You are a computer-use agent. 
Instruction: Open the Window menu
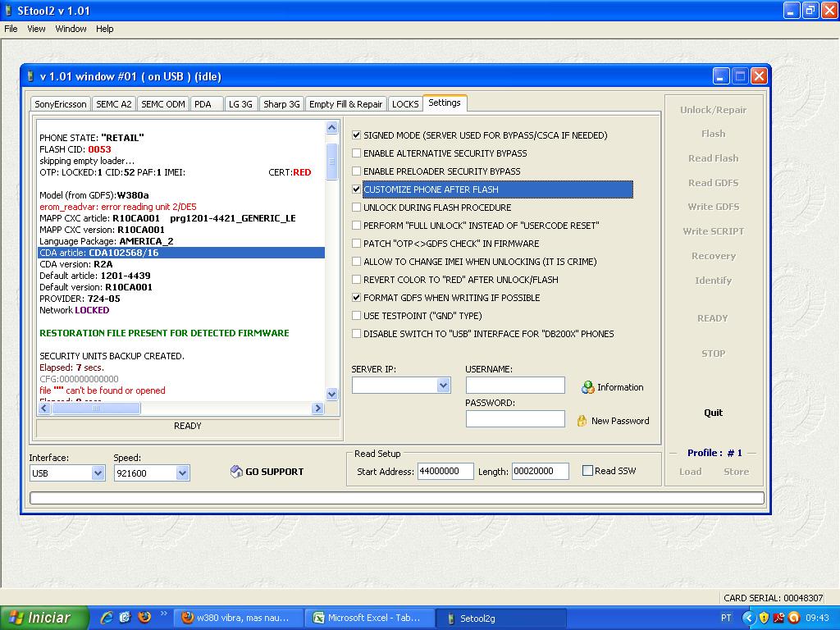pos(71,29)
